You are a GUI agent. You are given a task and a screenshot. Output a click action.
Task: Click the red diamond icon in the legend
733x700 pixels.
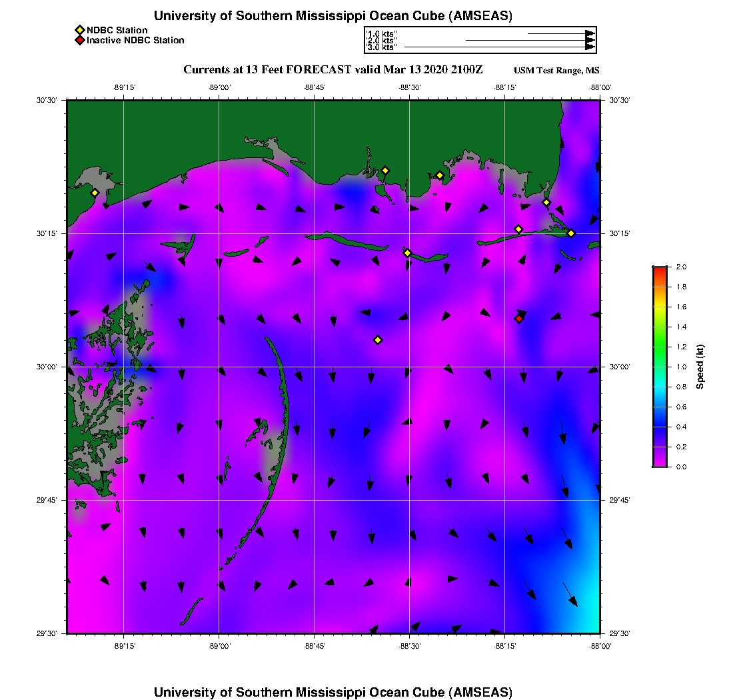(79, 41)
